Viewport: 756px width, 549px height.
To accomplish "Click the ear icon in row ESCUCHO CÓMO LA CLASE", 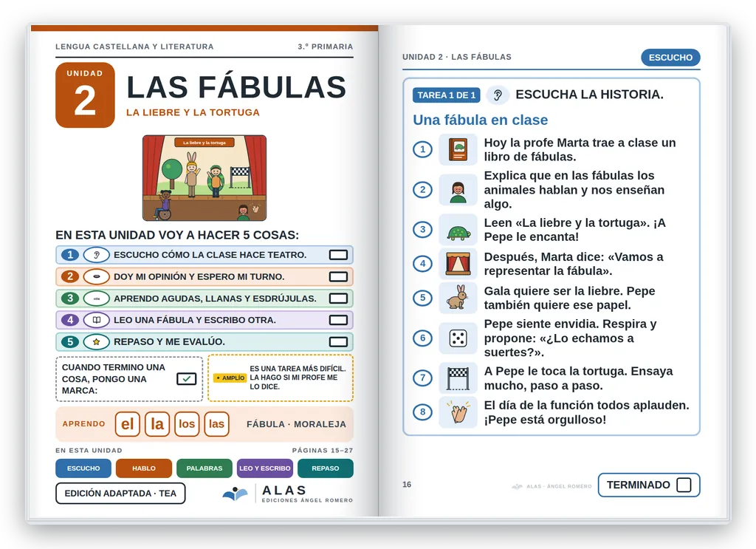I will [97, 255].
